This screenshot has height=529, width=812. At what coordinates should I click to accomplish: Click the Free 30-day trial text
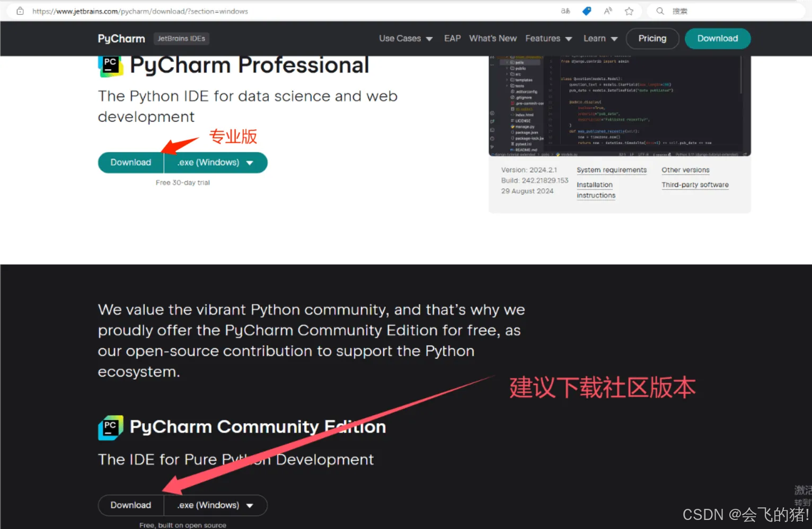pyautogui.click(x=183, y=183)
